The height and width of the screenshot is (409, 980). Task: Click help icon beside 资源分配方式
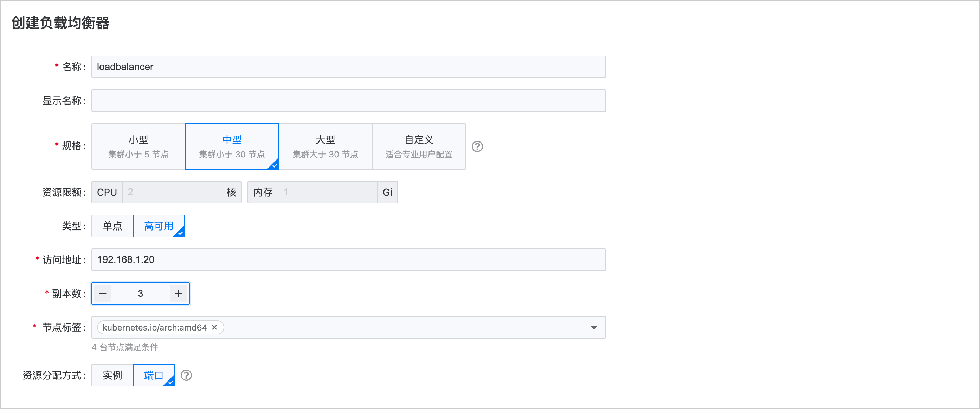(186, 375)
